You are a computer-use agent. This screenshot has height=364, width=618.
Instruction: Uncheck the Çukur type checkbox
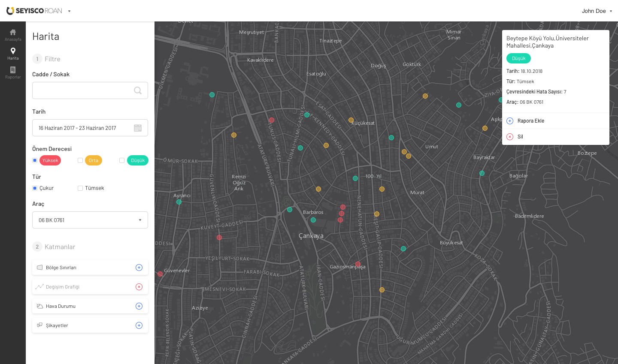(x=35, y=188)
